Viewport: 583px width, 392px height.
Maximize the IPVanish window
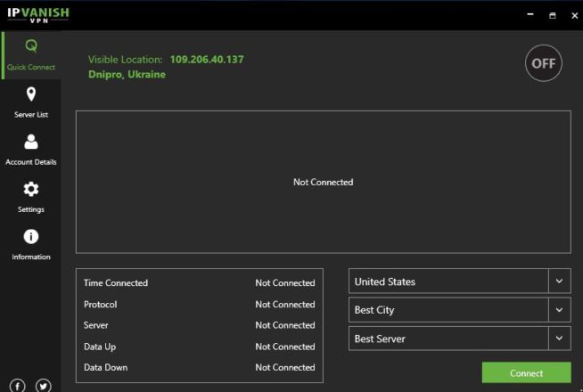click(x=553, y=16)
